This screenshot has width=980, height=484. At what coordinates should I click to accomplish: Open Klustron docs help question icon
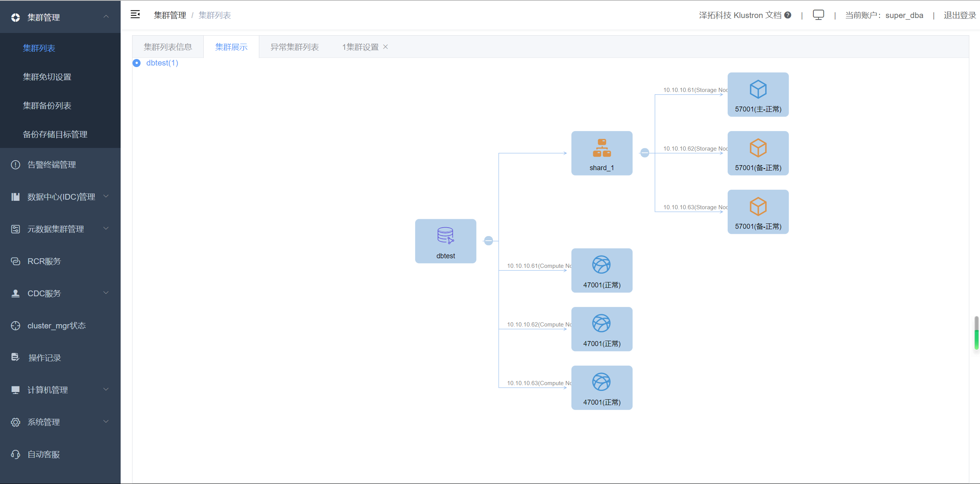click(x=788, y=15)
